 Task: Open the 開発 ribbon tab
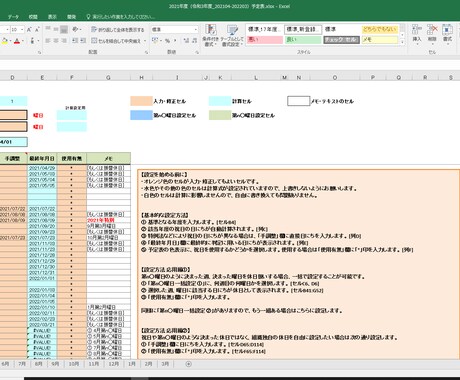(x=72, y=17)
